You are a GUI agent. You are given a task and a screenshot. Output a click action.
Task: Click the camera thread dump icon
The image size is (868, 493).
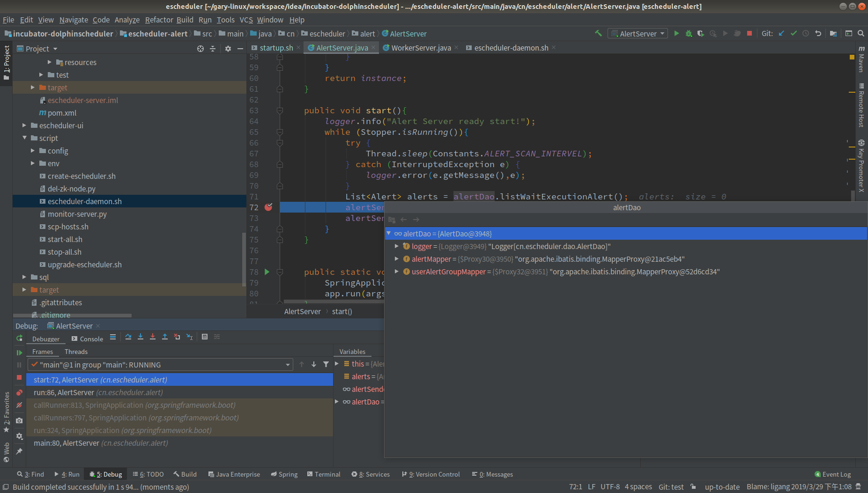pyautogui.click(x=19, y=420)
